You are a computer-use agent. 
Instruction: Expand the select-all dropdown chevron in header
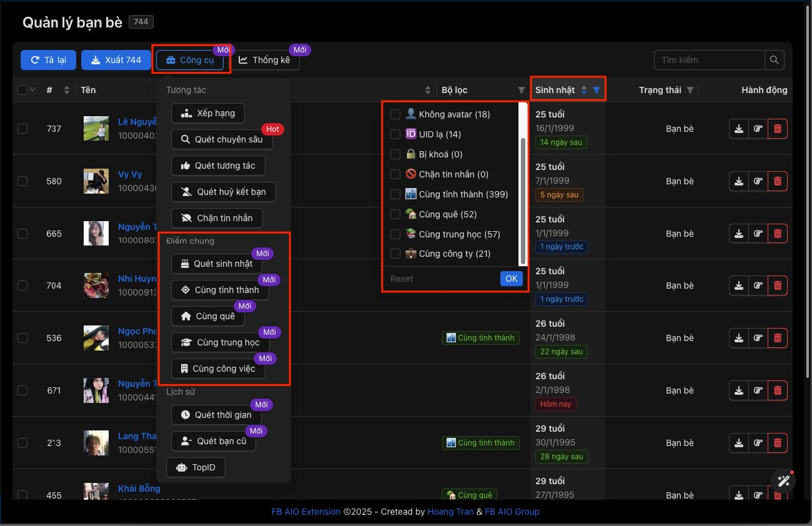[33, 90]
